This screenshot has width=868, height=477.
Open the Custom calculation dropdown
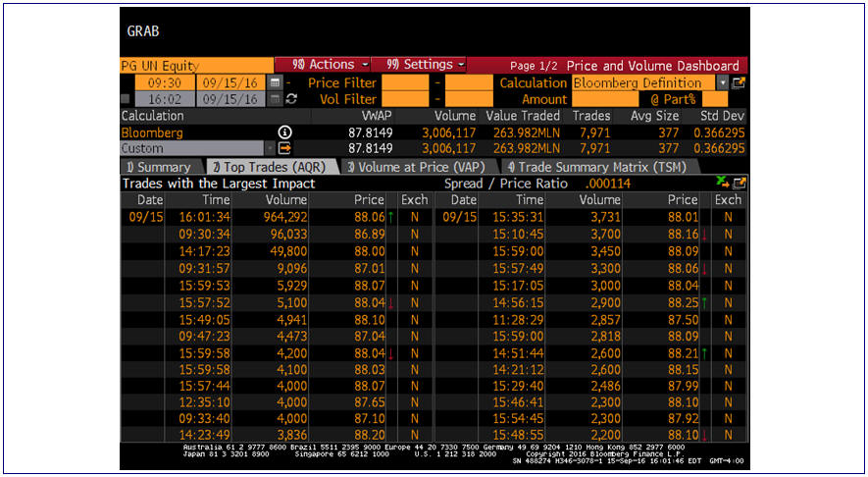(x=269, y=148)
